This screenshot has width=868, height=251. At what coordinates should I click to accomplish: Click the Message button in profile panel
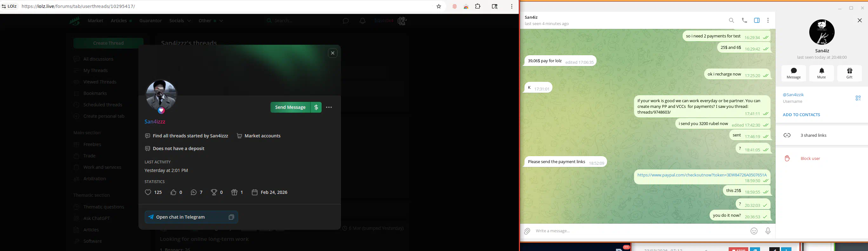(x=793, y=73)
